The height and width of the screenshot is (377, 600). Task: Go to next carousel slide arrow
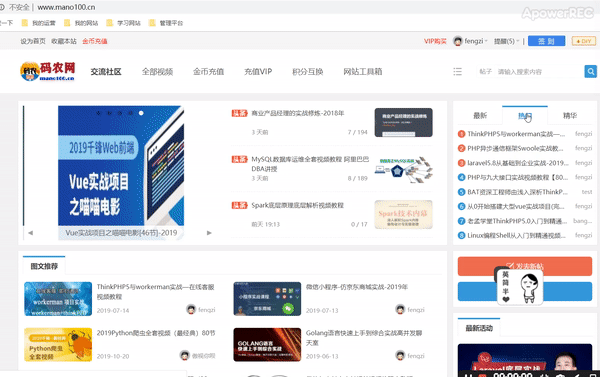(209, 233)
